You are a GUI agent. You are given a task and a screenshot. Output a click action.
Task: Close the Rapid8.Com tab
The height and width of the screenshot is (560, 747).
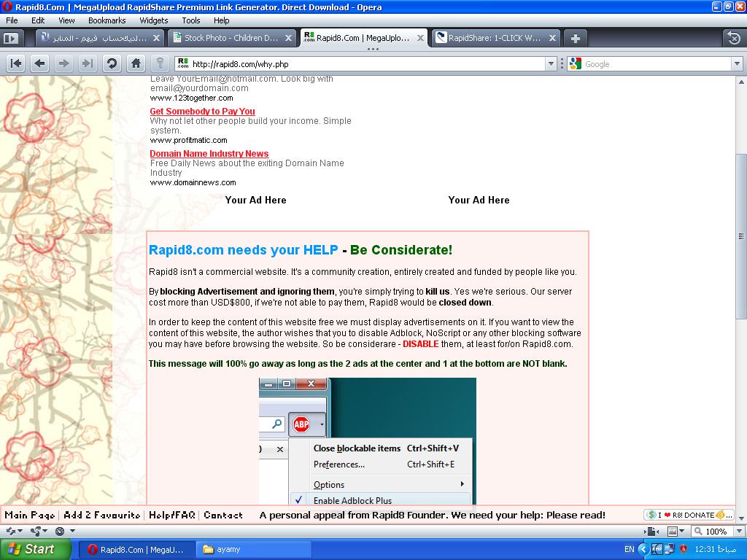tap(420, 38)
